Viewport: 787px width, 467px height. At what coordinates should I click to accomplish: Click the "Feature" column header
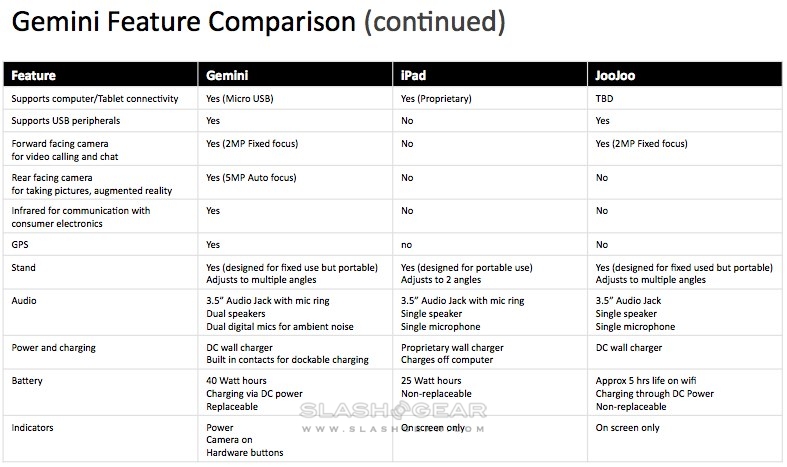coord(34,75)
